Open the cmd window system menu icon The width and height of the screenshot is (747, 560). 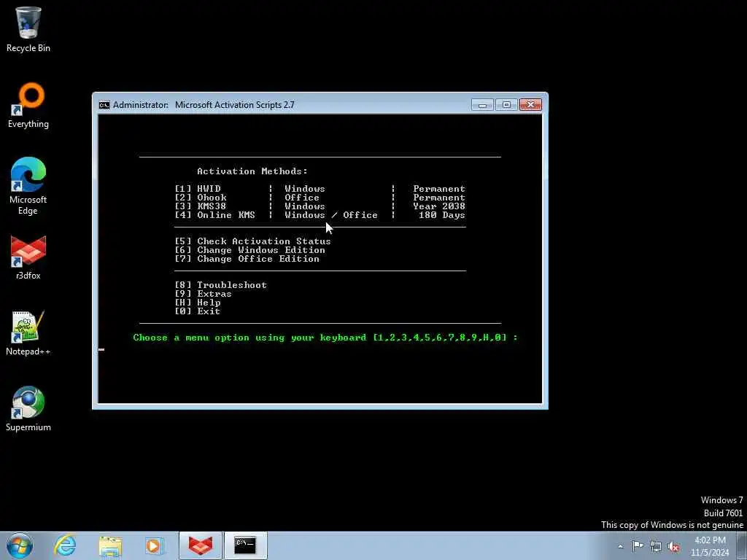coord(104,105)
